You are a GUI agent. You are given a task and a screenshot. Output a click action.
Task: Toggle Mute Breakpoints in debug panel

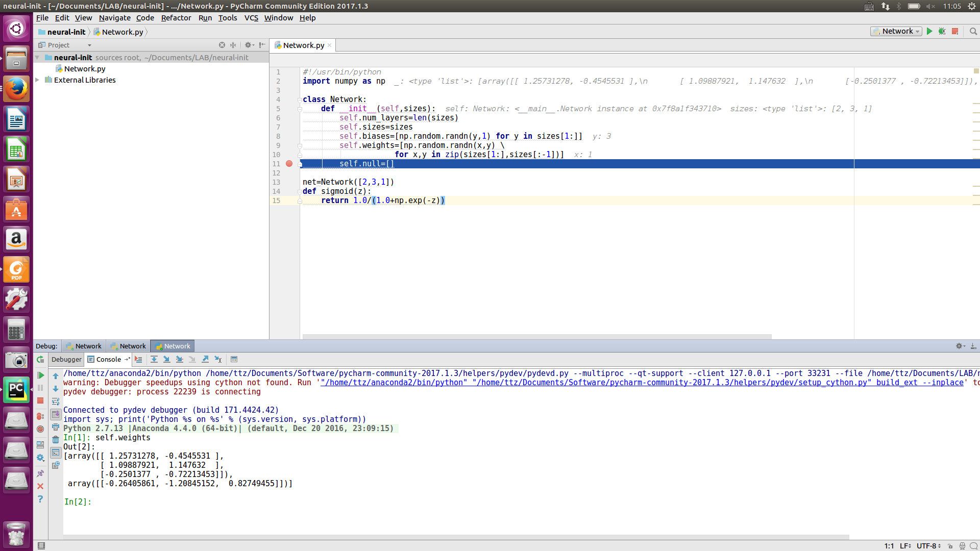click(x=40, y=429)
